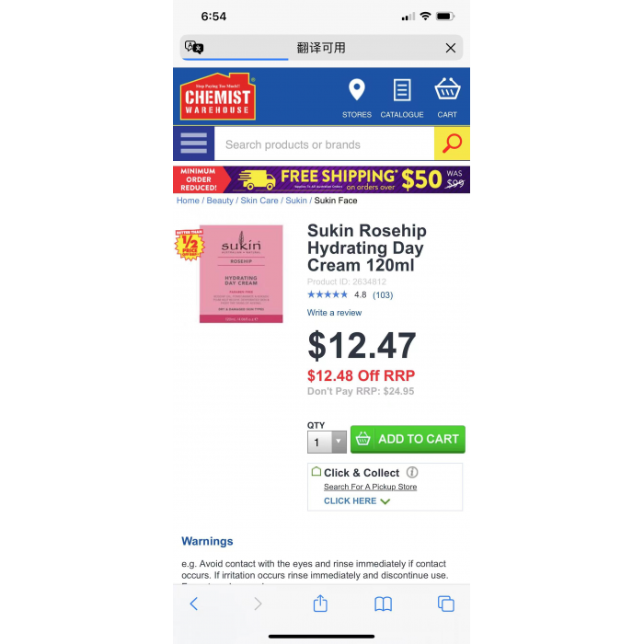Go to Beauty breadcrumb link
The width and height of the screenshot is (644, 644).
(220, 201)
